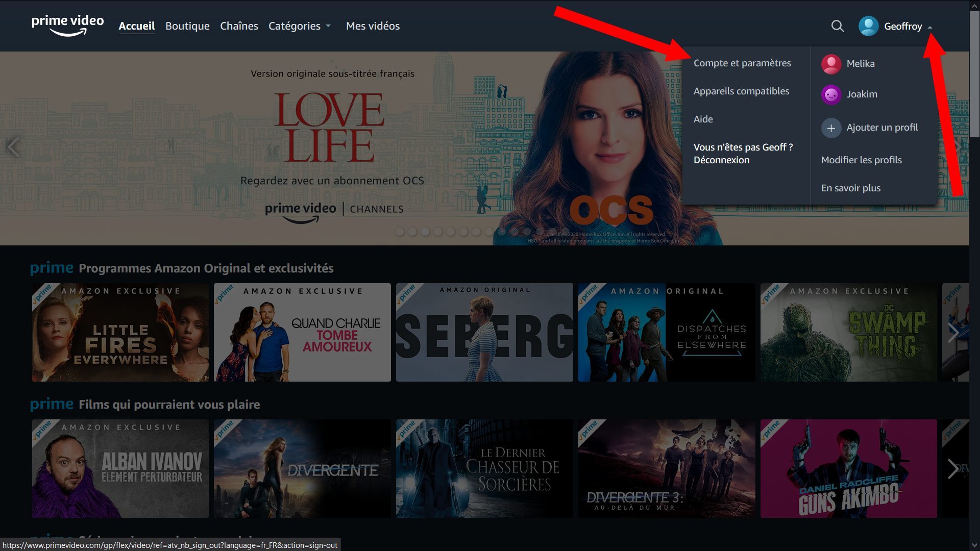Click the Love Life banner title
This screenshot has height=551, width=980.
point(329,128)
